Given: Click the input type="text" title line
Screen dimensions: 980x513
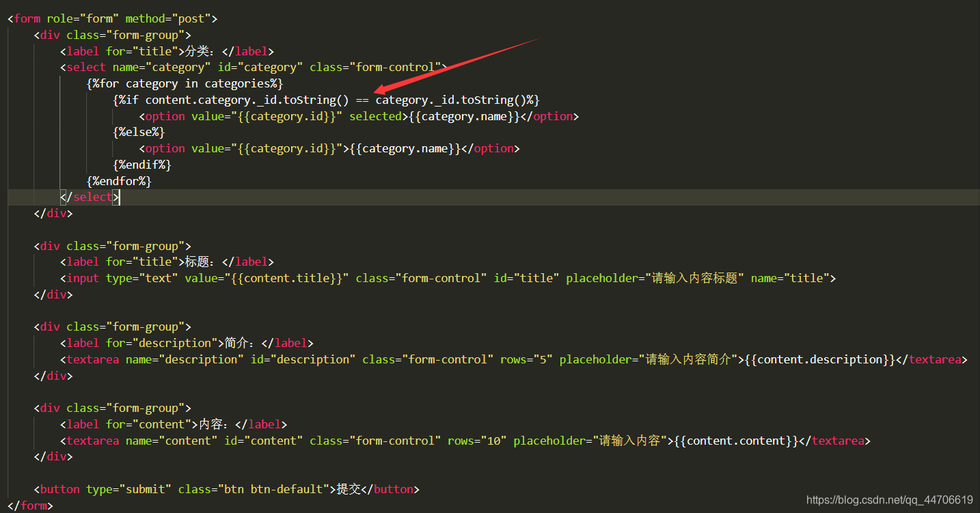Looking at the screenshot, I should click(448, 278).
